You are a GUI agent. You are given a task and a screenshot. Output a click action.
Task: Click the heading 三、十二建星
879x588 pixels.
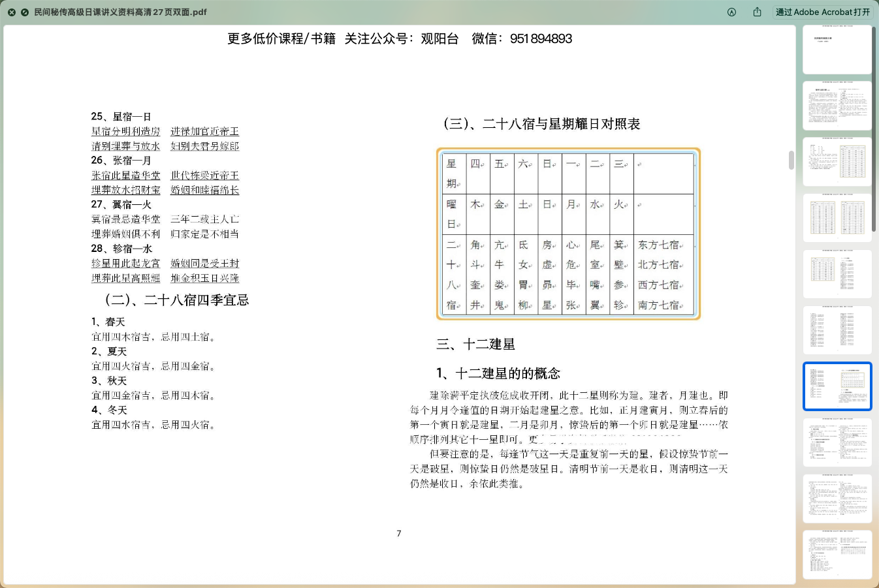coord(475,344)
